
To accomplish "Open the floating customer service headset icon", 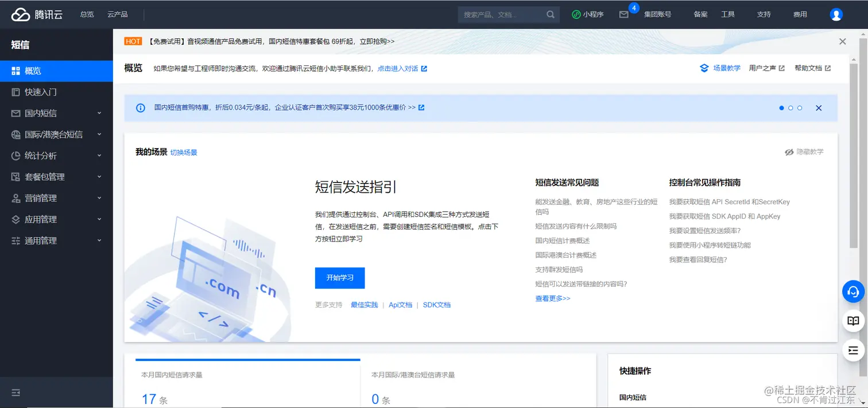I will (852, 292).
